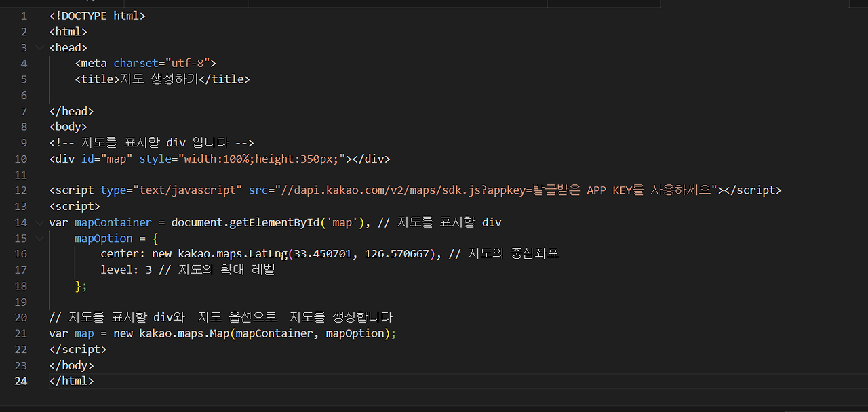The width and height of the screenshot is (868, 412).
Task: Click the mapOption variable on line 15
Action: 103,238
